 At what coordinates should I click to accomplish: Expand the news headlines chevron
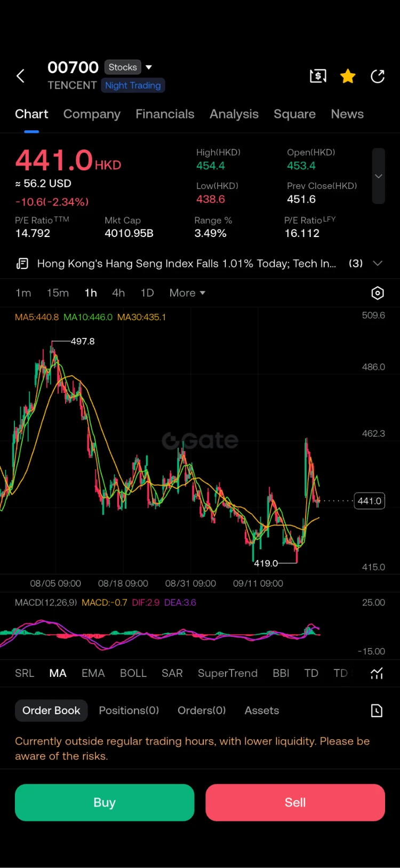click(378, 263)
